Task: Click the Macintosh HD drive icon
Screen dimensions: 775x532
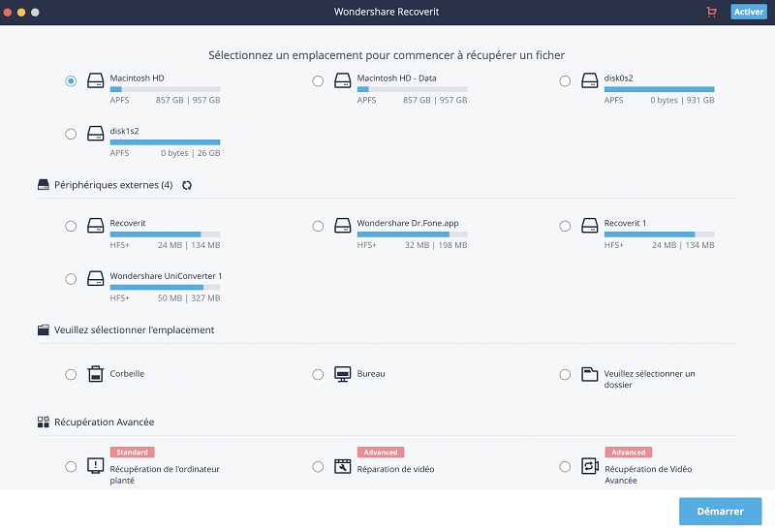Action: (95, 80)
